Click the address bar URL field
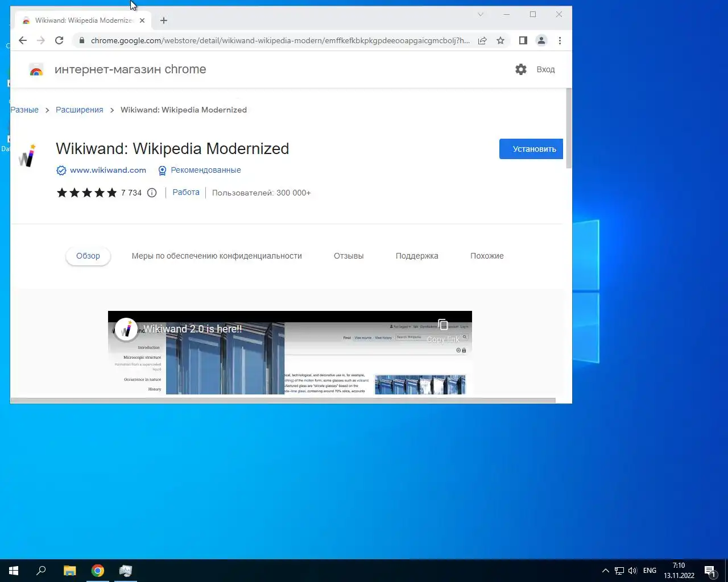Screen dimensions: 728x582 tap(280, 40)
